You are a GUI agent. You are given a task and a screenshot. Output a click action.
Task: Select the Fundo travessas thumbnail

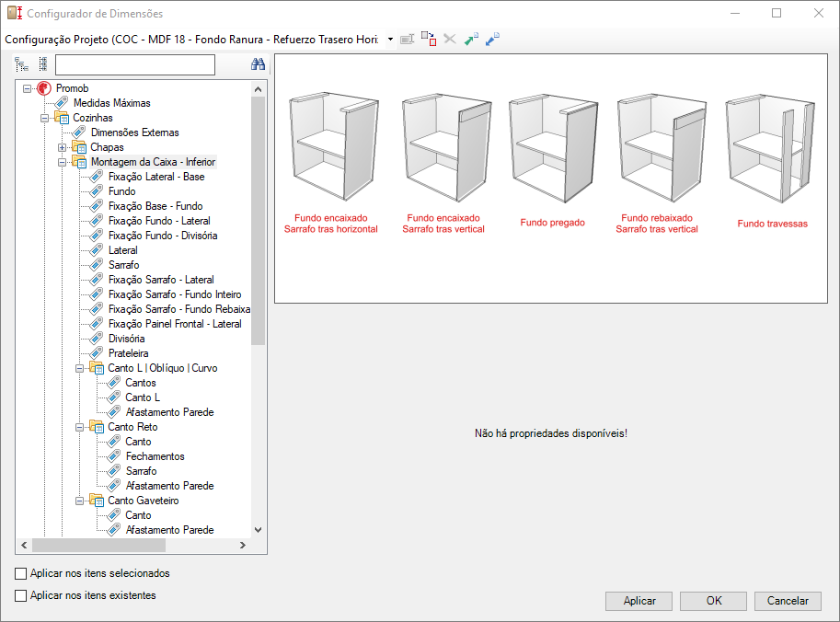(x=772, y=163)
